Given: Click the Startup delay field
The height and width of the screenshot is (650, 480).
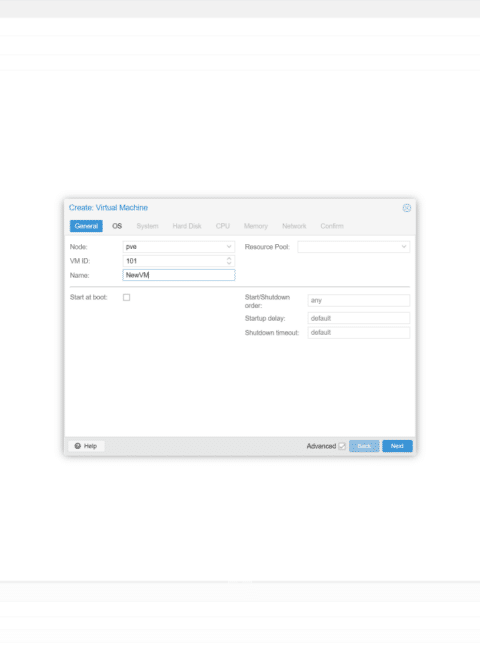Looking at the screenshot, I should coord(359,318).
